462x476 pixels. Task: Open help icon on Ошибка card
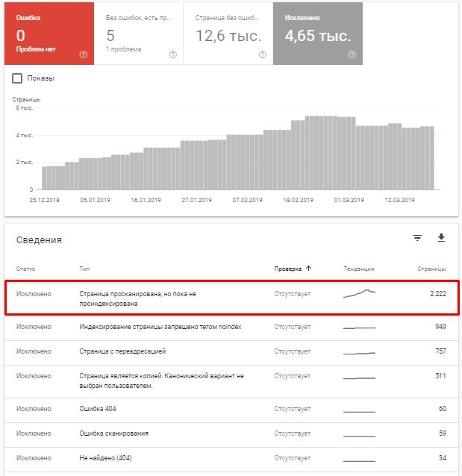point(84,54)
